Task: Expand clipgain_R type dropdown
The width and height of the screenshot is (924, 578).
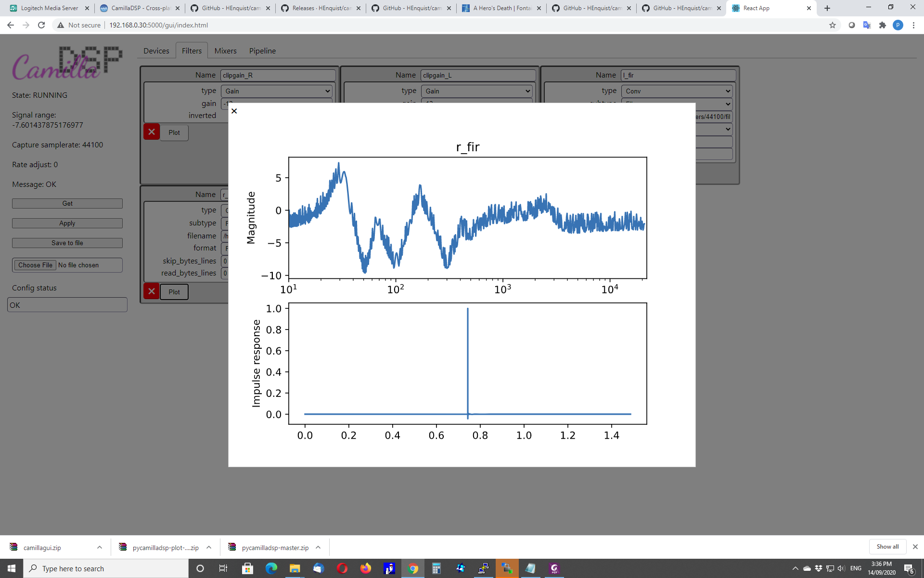Action: coord(277,91)
